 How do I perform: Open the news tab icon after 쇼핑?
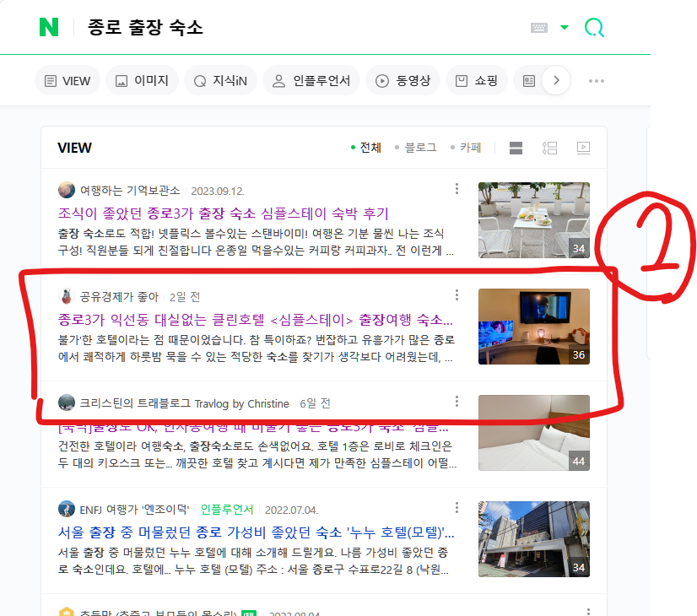[528, 80]
